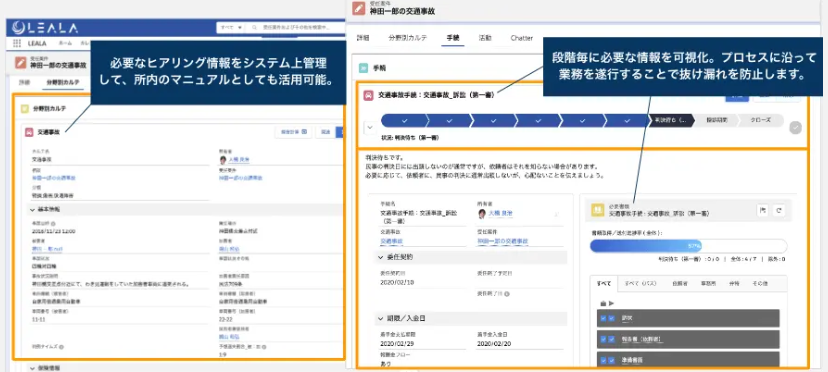Viewport: 828px width, 372px height.
Task: Toggle first checkbox in 報告書 row
Action: (x=603, y=339)
